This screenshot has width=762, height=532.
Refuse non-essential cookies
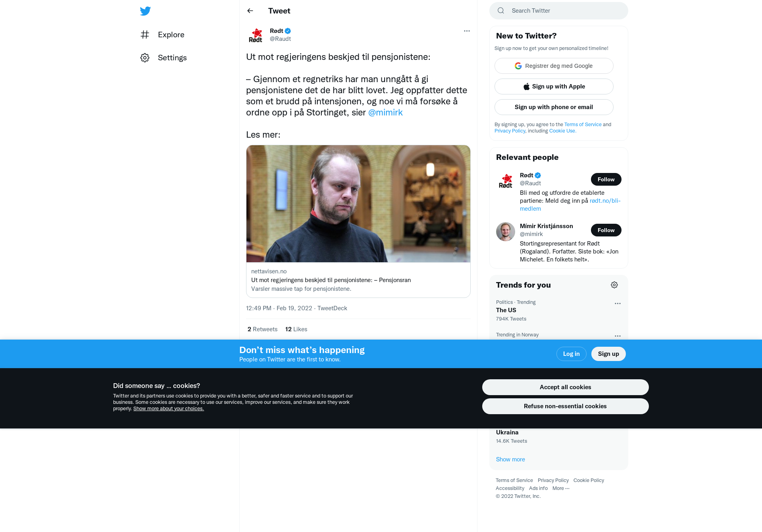click(565, 406)
